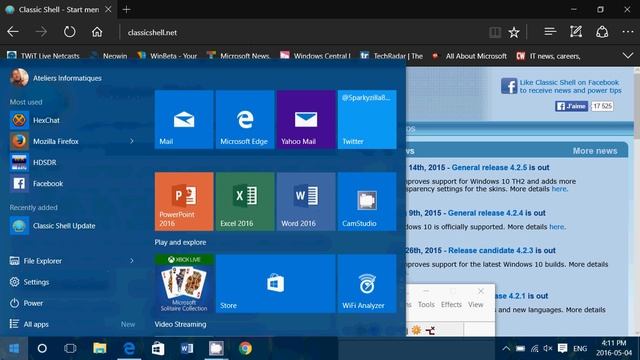The width and height of the screenshot is (640, 360).
Task: Open a new Edge tab
Action: [x=127, y=9]
